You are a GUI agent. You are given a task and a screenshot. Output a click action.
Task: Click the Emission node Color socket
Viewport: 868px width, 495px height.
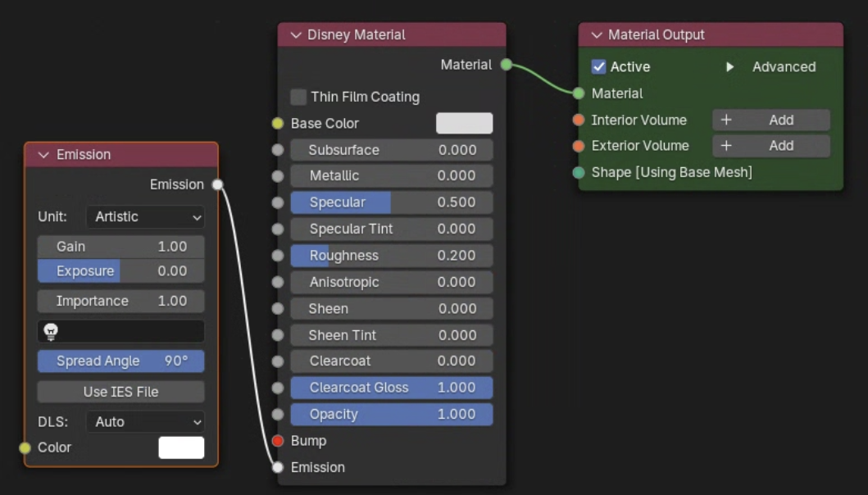[25, 447]
